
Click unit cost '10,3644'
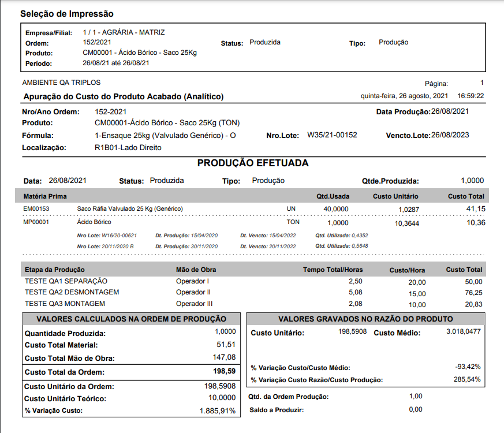tap(406, 223)
